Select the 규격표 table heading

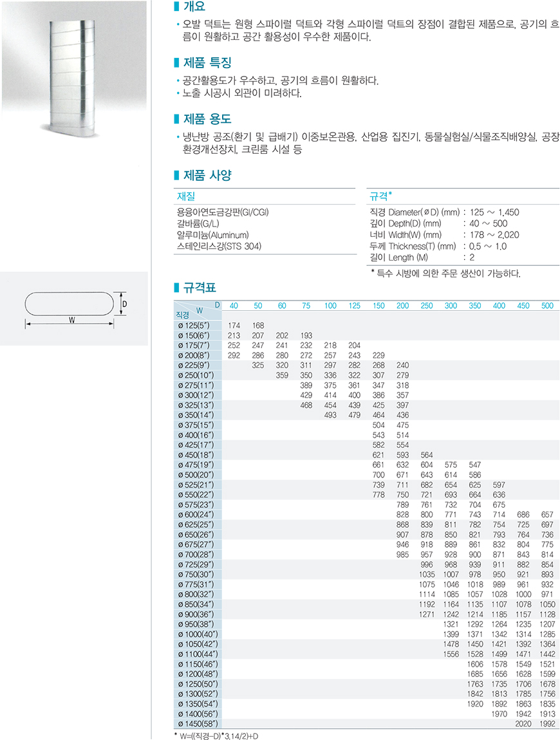[200, 286]
